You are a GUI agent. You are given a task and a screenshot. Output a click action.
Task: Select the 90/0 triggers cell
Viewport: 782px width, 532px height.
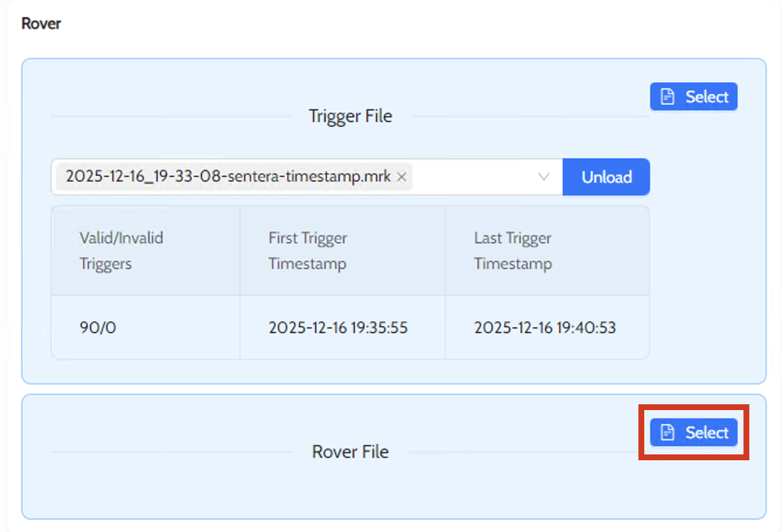tap(98, 327)
